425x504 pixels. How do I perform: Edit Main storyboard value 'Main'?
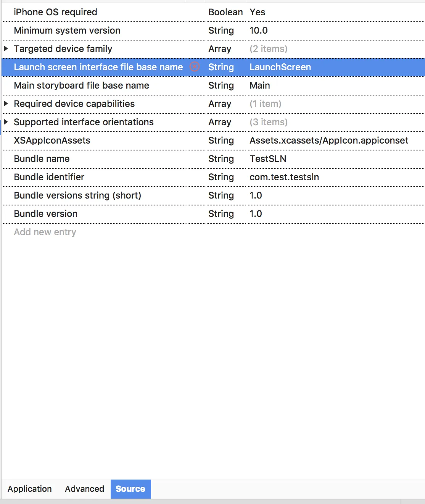pos(260,86)
